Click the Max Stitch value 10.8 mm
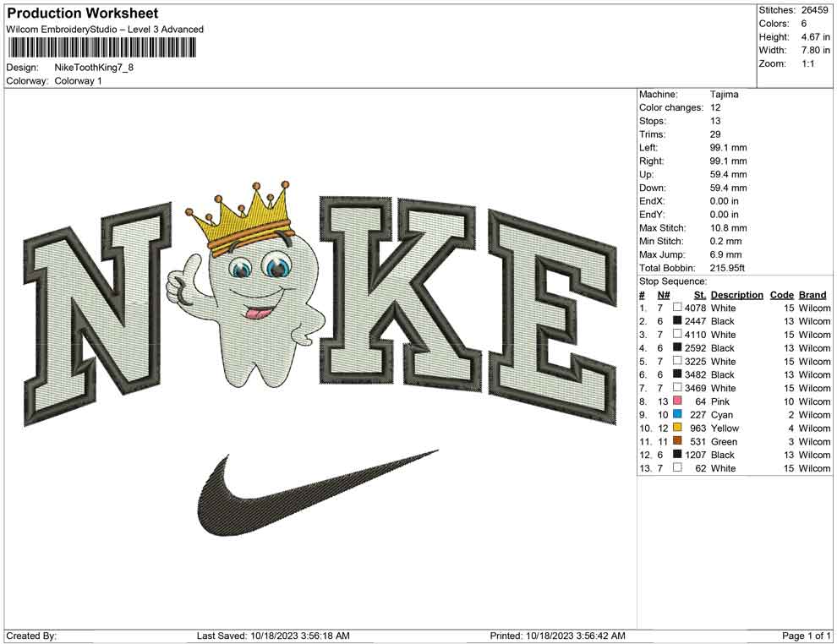The image size is (837, 644). tap(728, 228)
